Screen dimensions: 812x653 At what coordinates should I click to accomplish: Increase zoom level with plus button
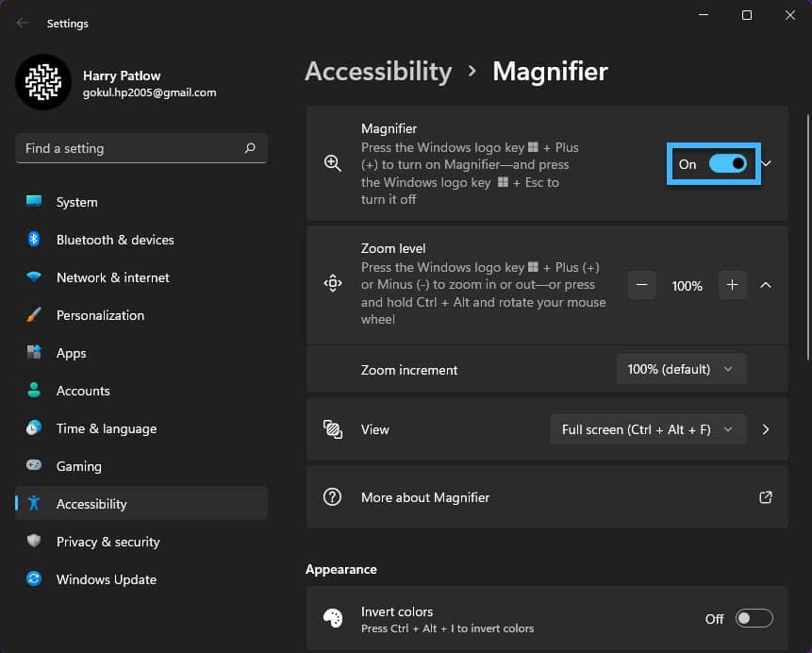click(732, 285)
